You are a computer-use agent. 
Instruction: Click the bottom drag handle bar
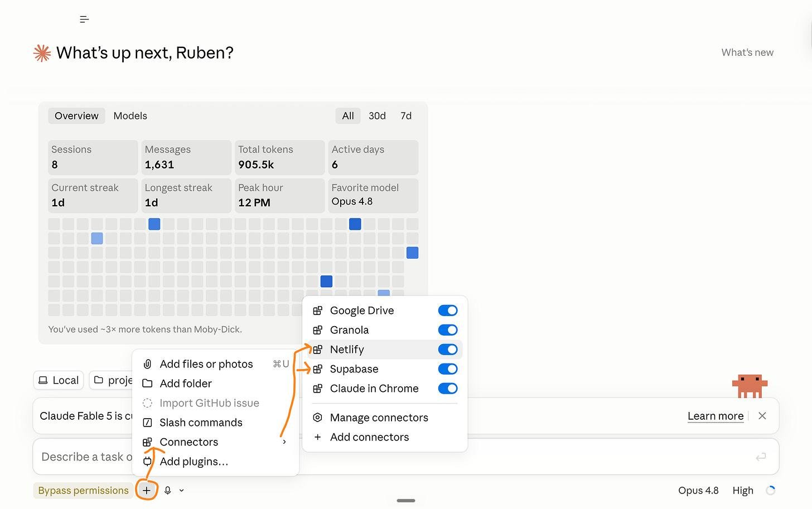click(406, 501)
